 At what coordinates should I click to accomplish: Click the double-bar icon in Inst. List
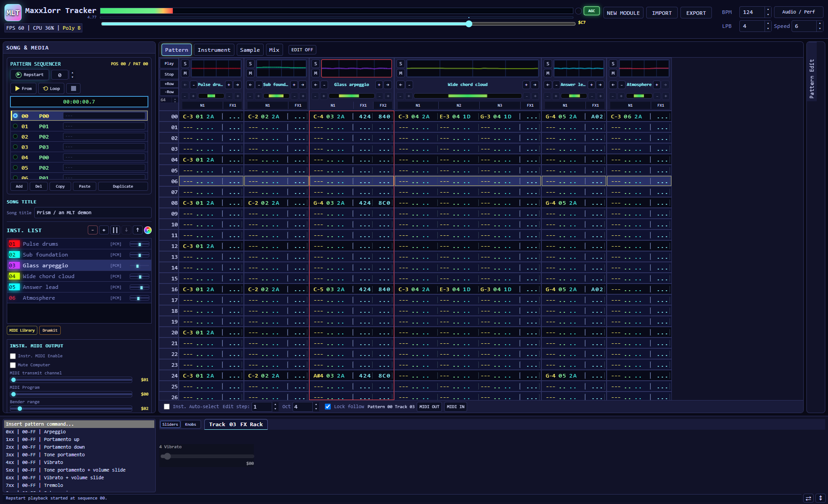[x=115, y=230]
